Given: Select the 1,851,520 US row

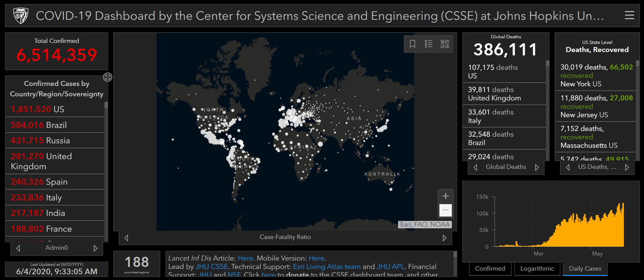Looking at the screenshot, I should coord(55,109).
